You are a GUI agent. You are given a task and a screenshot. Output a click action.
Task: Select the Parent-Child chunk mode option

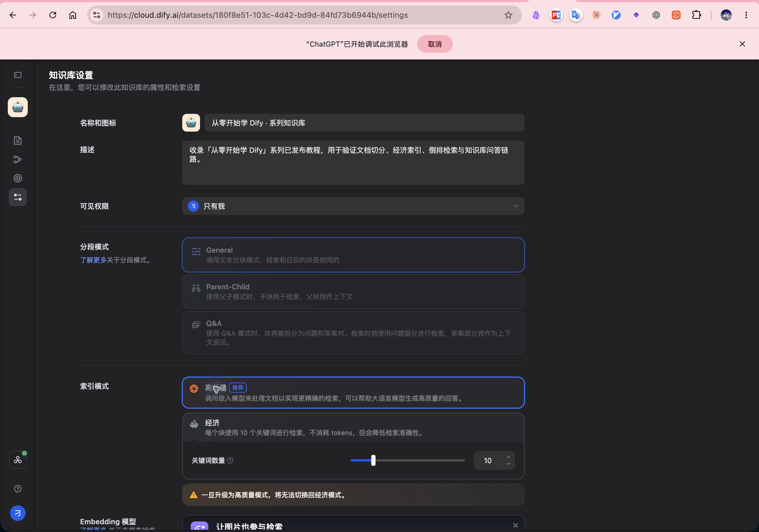click(x=353, y=292)
